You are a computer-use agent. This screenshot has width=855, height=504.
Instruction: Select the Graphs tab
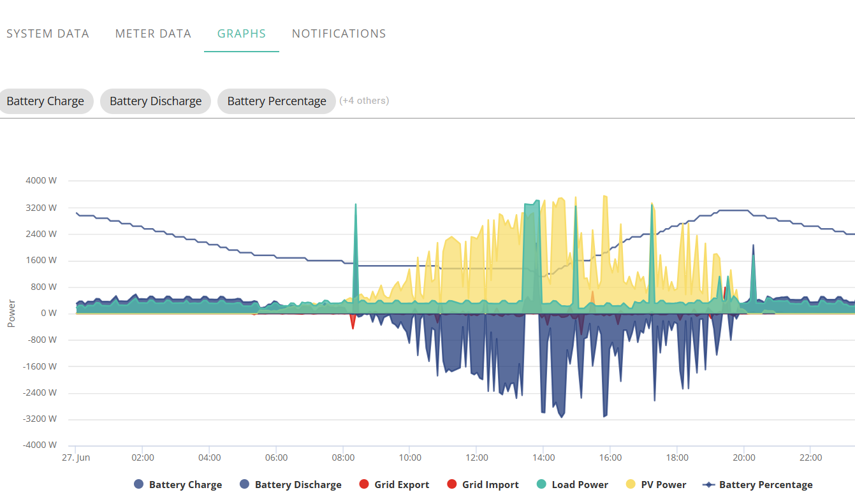tap(242, 34)
